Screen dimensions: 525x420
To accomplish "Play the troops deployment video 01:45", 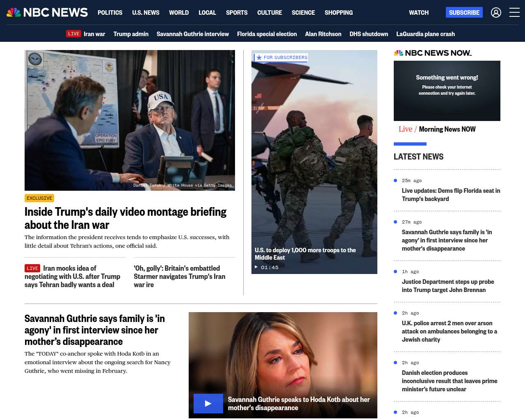I will click(x=266, y=267).
